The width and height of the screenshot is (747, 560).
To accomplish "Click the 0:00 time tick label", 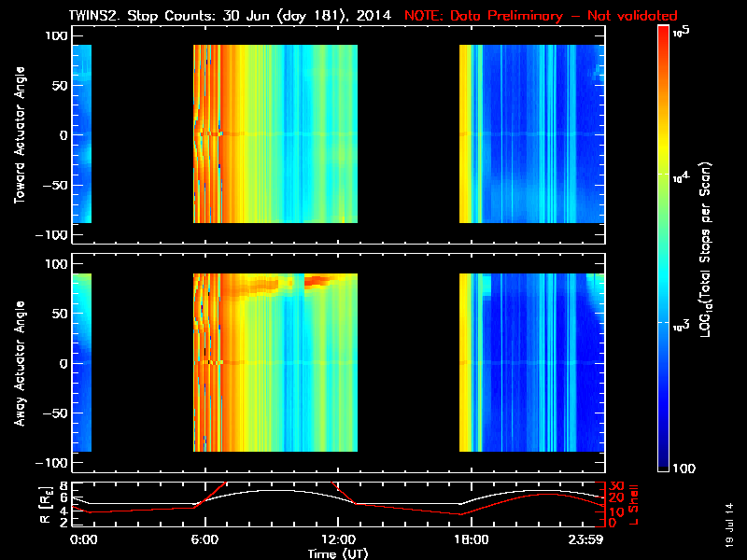I will click(83, 540).
